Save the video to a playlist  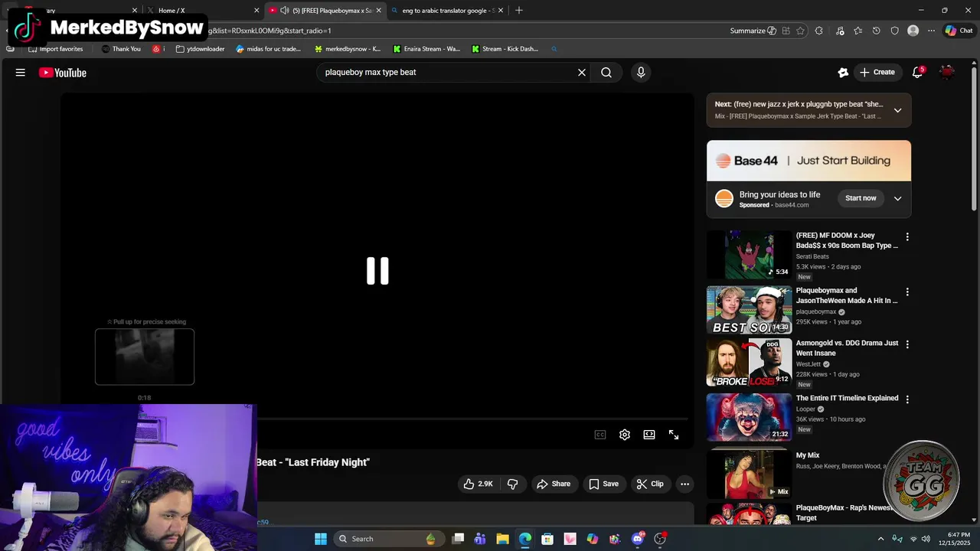[603, 484]
